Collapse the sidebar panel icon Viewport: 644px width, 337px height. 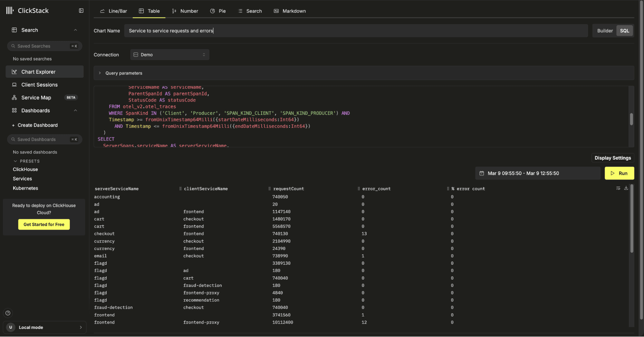point(81,11)
